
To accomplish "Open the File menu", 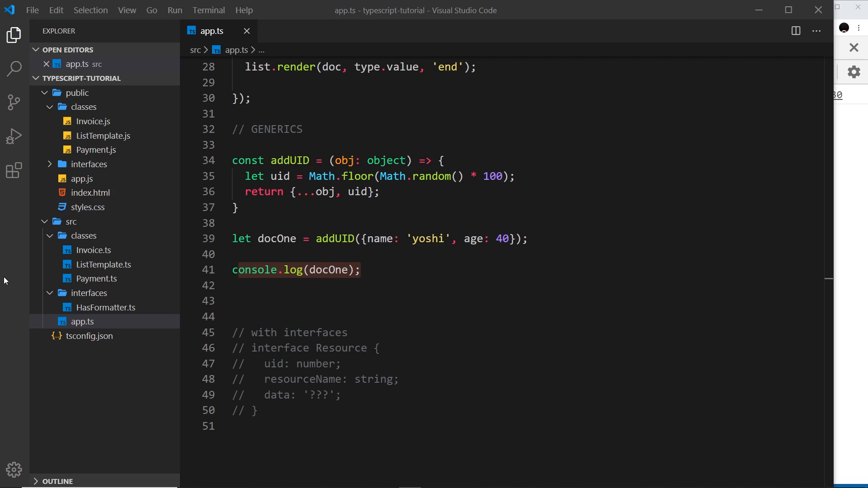I will coord(32,10).
